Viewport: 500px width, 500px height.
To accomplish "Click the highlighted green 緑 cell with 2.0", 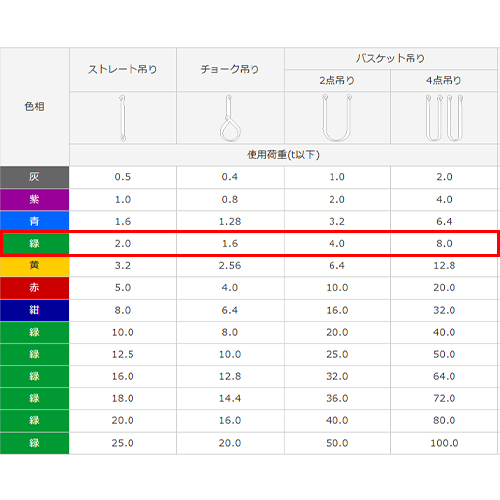I will click(x=36, y=244).
